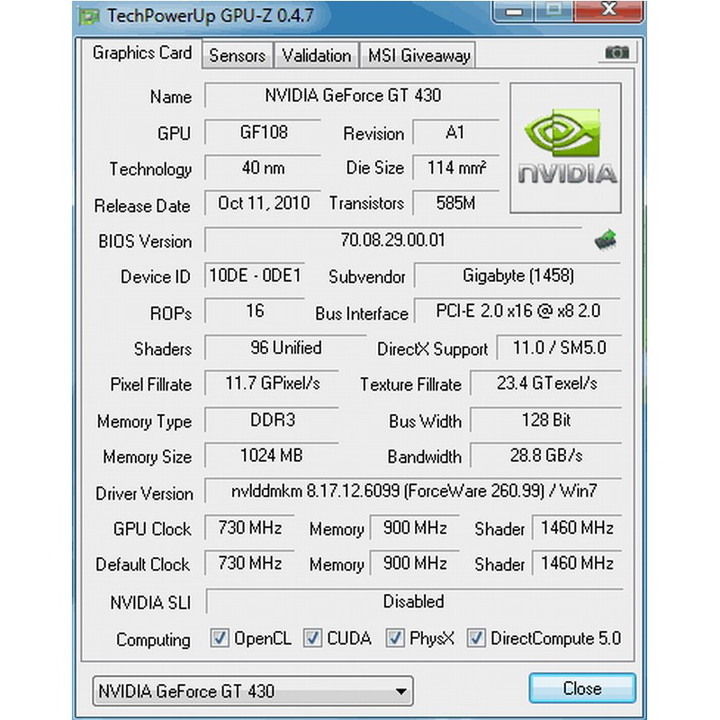This screenshot has height=720, width=720.
Task: Click the Revision field showing A1
Action: (x=456, y=132)
